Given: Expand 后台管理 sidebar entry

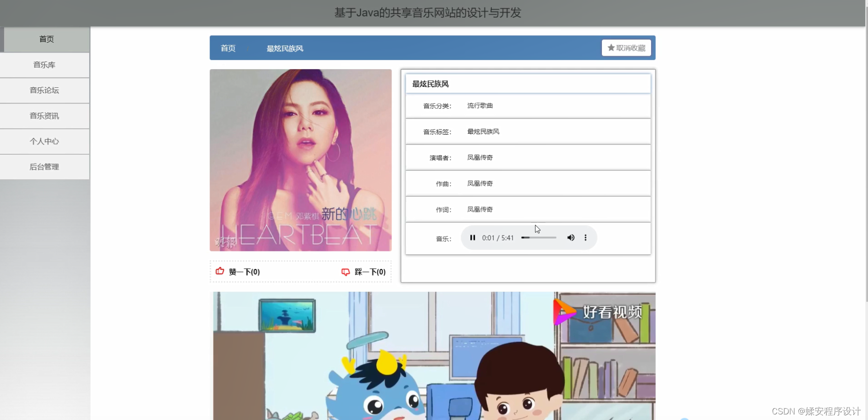Looking at the screenshot, I should [45, 166].
